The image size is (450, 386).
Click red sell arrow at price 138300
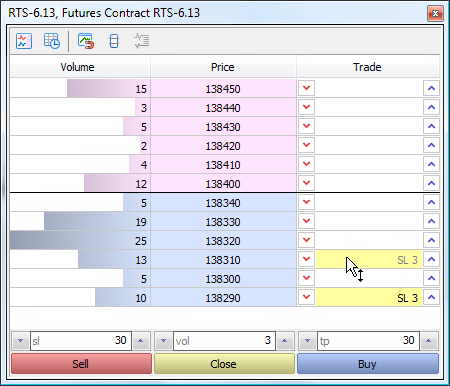click(306, 278)
